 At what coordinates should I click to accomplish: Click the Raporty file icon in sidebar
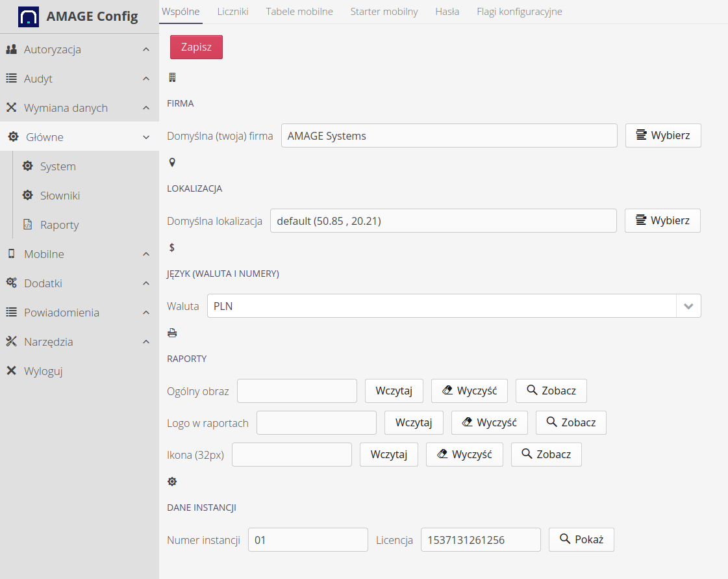[x=27, y=225]
